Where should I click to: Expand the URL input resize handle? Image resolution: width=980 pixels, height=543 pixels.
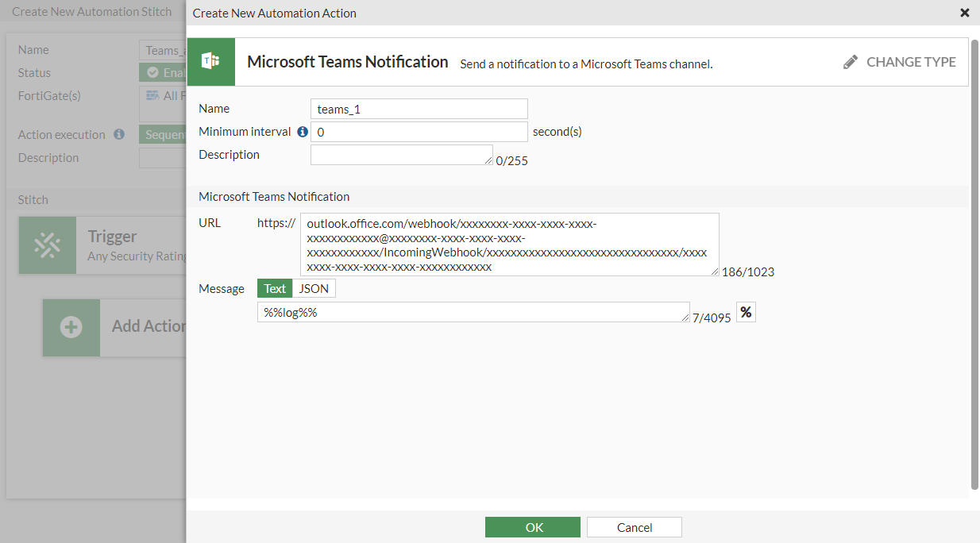pyautogui.click(x=715, y=271)
